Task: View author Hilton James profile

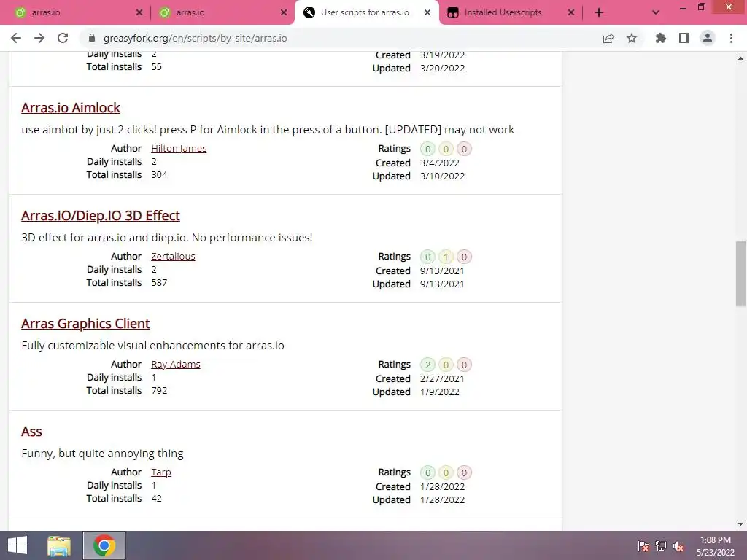Action: [x=179, y=149]
